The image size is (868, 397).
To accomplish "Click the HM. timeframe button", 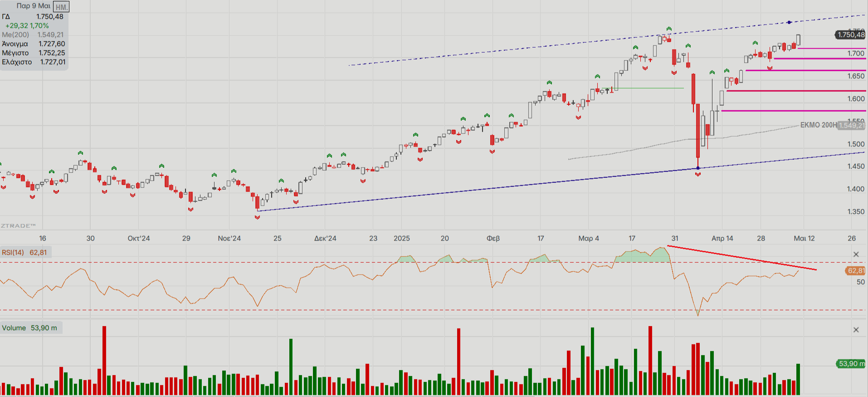I will pos(61,7).
